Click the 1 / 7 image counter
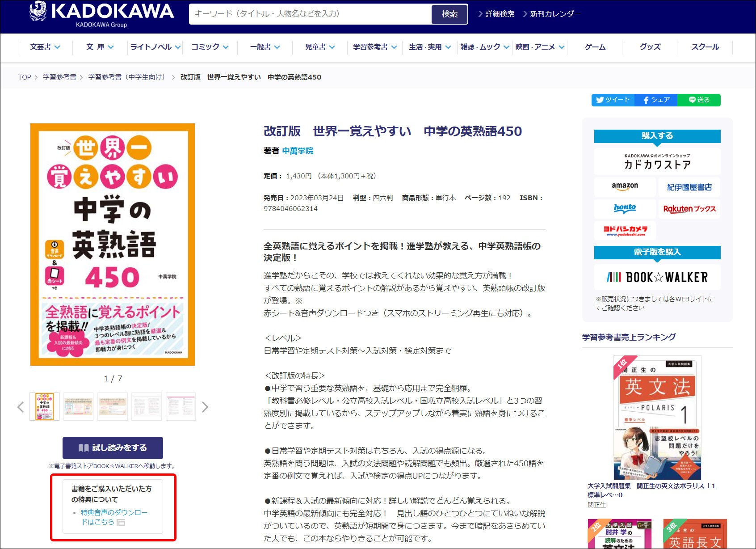The image size is (756, 549). tap(113, 379)
